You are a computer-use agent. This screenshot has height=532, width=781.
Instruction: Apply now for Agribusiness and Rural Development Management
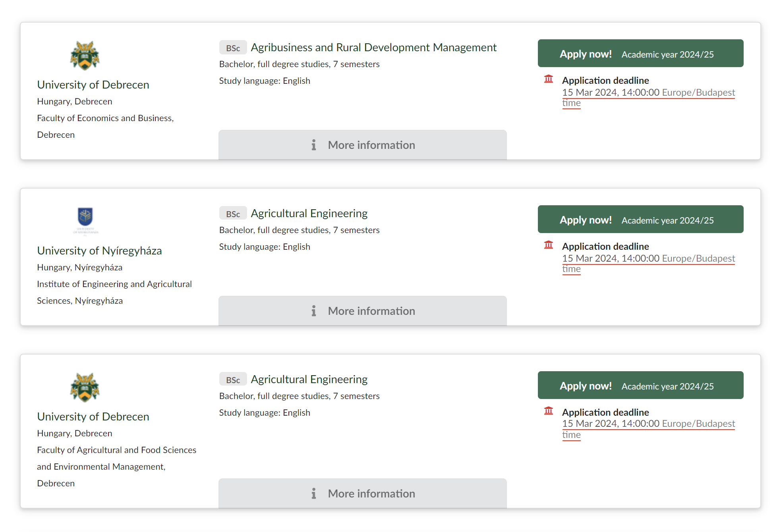click(640, 53)
